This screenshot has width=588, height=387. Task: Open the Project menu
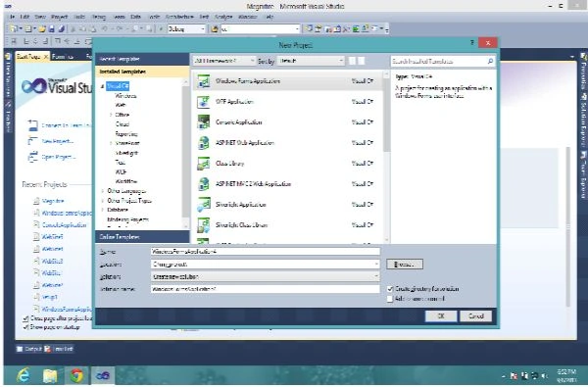60,17
